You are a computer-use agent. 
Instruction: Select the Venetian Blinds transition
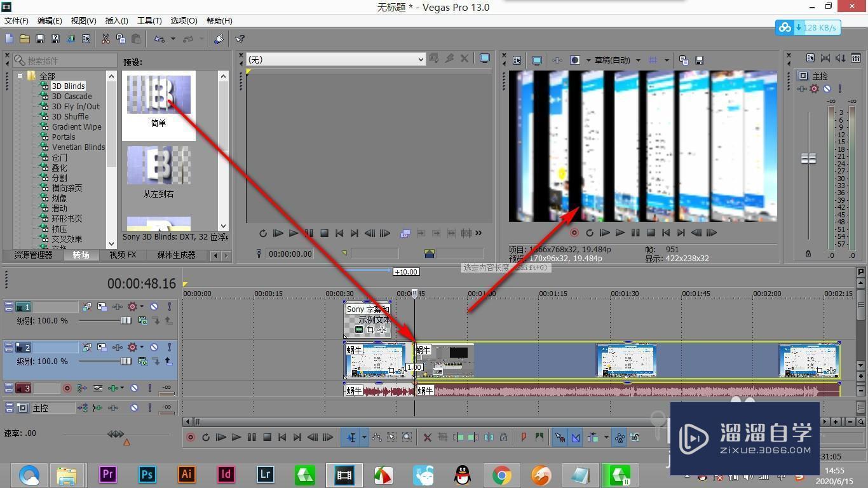point(78,147)
